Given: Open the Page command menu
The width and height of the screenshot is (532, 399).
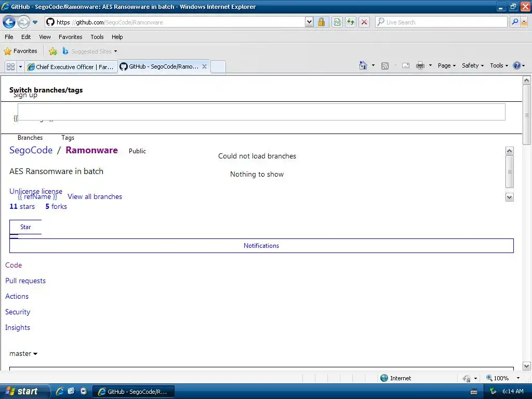Looking at the screenshot, I should [x=446, y=65].
